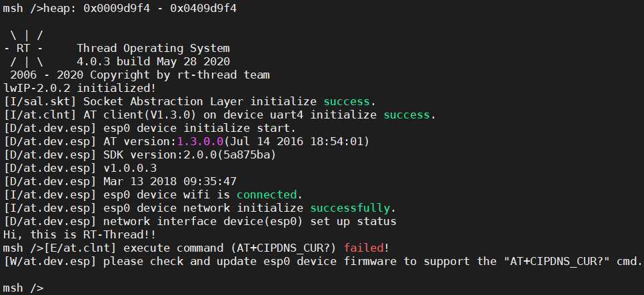Click the '(AT+CIPDNS_CUR?)' in error line
The image size is (644, 295).
tap(283, 248)
